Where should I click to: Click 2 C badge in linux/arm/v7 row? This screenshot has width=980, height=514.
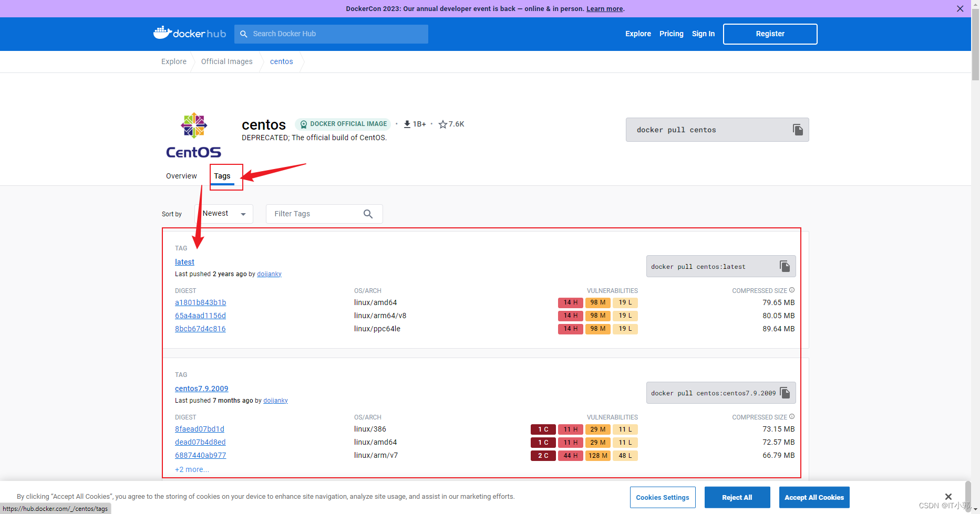[x=543, y=456]
